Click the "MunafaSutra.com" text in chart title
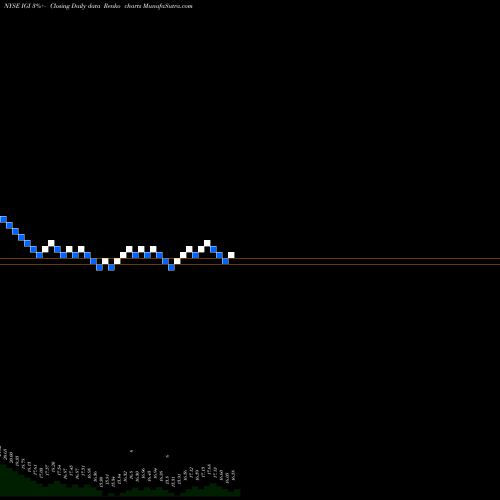The height and width of the screenshot is (500, 500). click(x=167, y=6)
